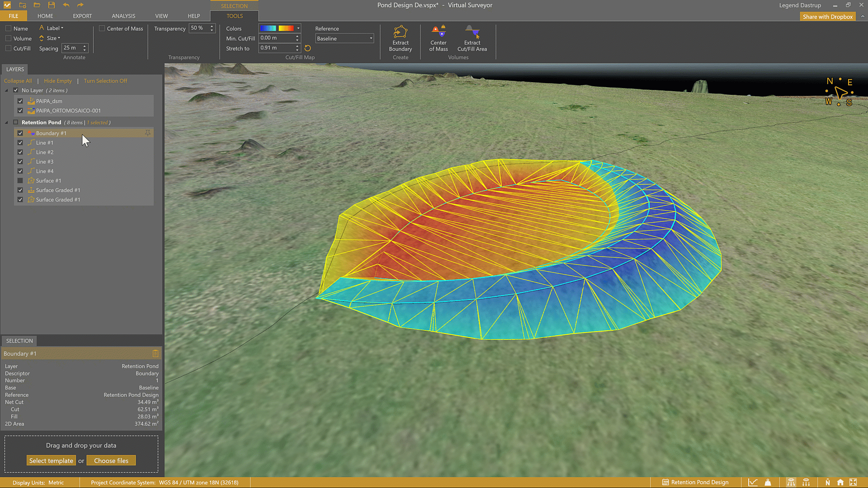Click the Turn Selection Off link
Screen dimensions: 868x488
click(x=105, y=81)
